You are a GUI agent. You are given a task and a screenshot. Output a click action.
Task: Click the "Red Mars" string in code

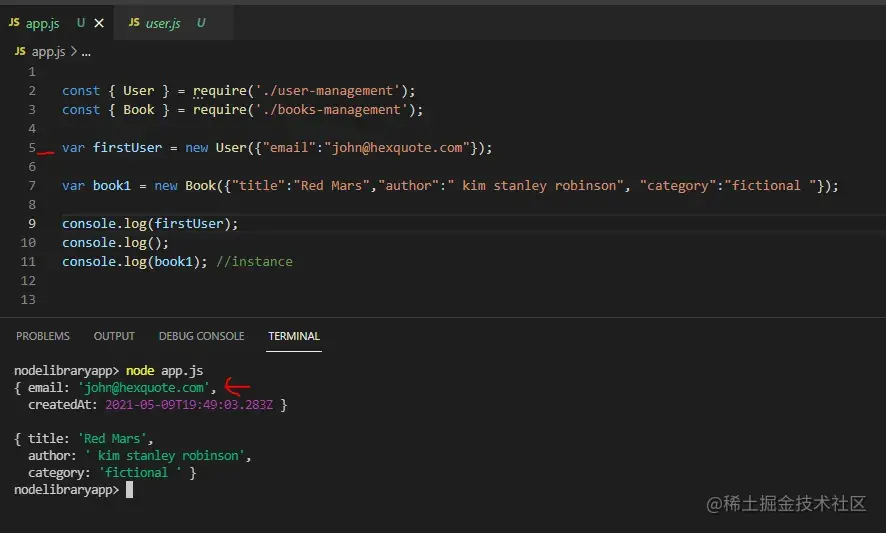click(332, 186)
